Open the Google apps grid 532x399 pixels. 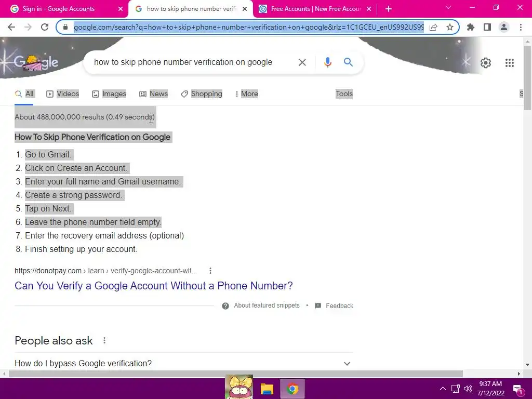click(x=510, y=63)
